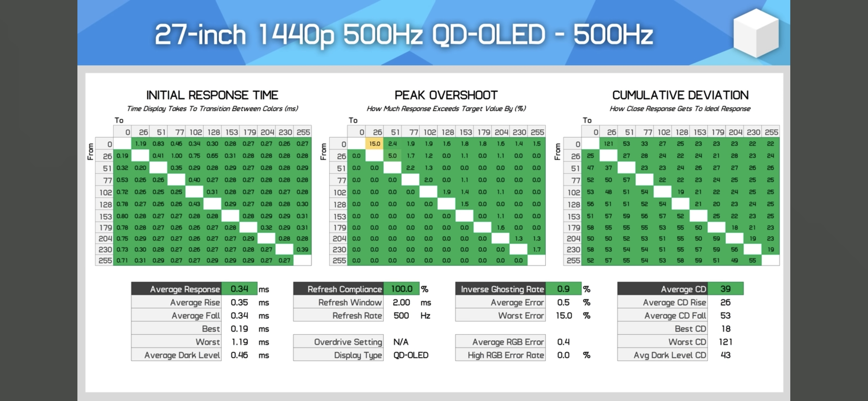
Task: Click the yellow 15.0 overshoot cell
Action: click(x=374, y=143)
